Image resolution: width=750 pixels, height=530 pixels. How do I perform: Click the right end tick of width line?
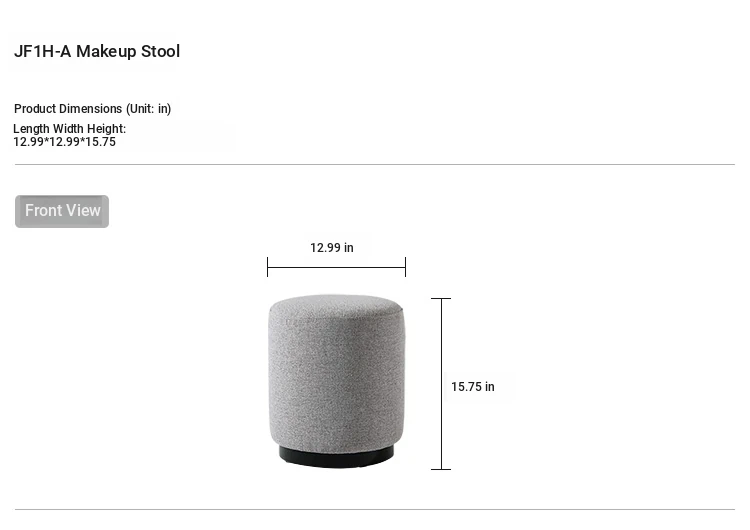click(405, 267)
